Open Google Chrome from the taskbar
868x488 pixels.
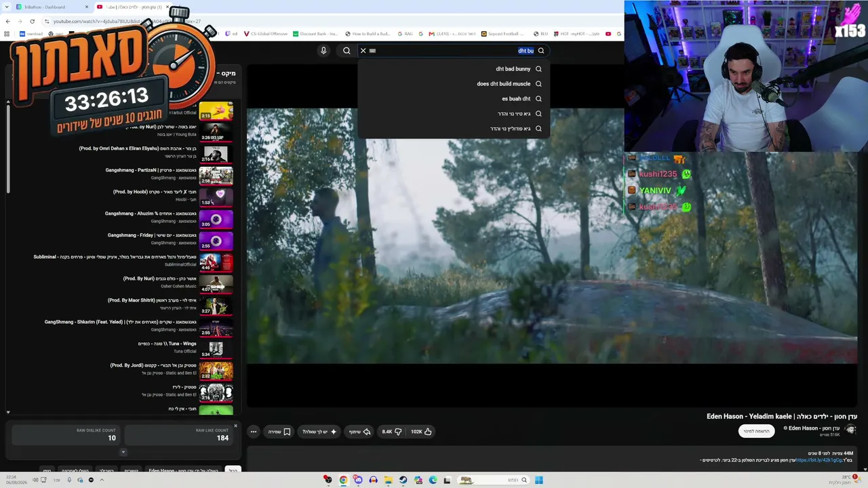click(343, 481)
